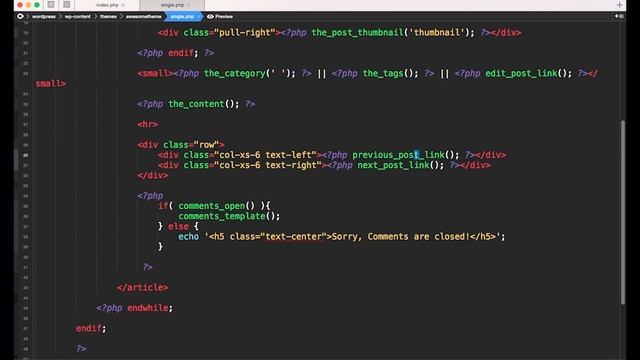Click the circle root icon in breadcrumb bar
The height and width of the screenshot is (360, 640).
coord(20,16)
